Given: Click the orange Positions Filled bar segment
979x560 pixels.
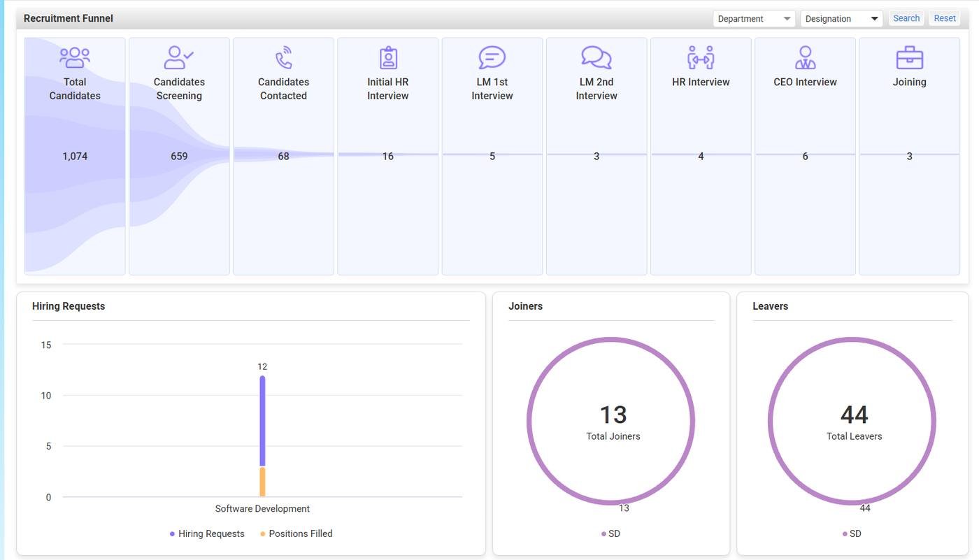Looking at the screenshot, I should [x=262, y=482].
